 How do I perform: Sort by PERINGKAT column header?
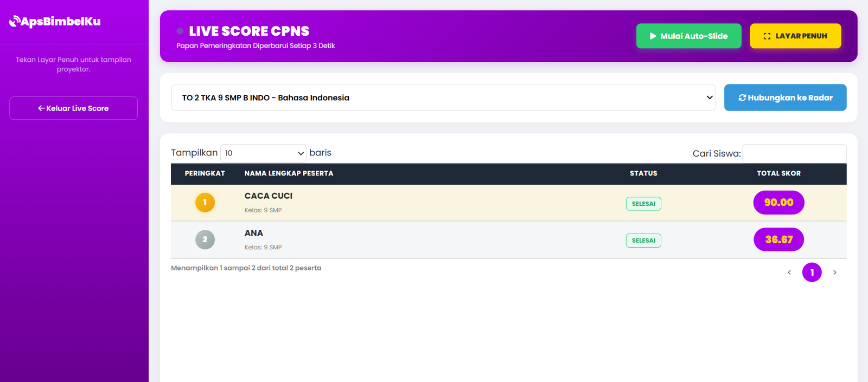point(205,173)
